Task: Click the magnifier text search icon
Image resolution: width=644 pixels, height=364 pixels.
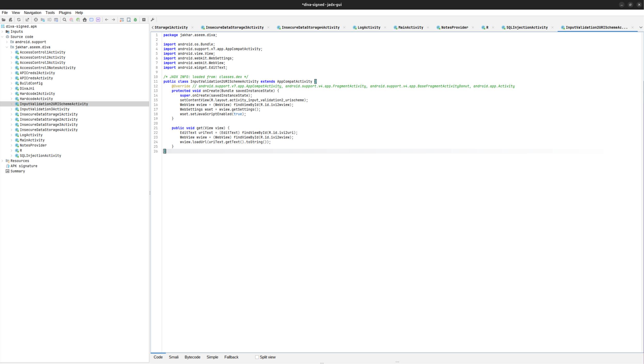Action: [x=65, y=20]
